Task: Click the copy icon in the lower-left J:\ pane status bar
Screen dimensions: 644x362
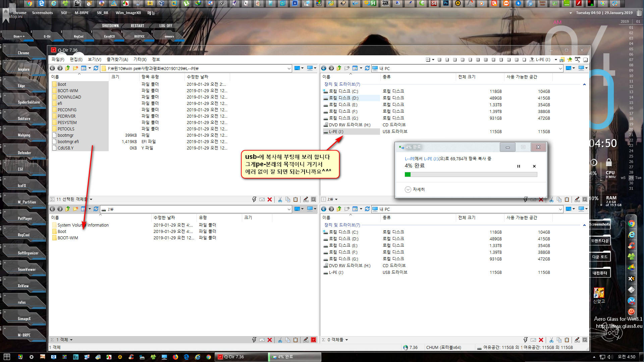Action: [288, 340]
